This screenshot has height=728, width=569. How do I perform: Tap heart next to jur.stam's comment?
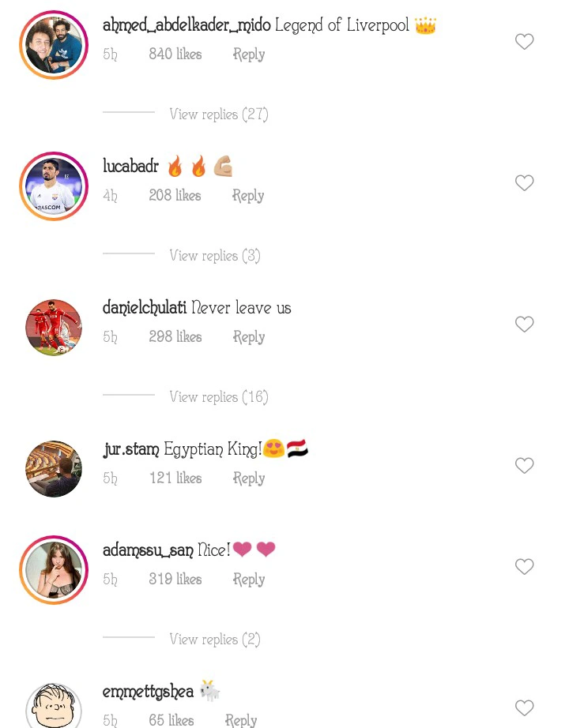coord(524,465)
